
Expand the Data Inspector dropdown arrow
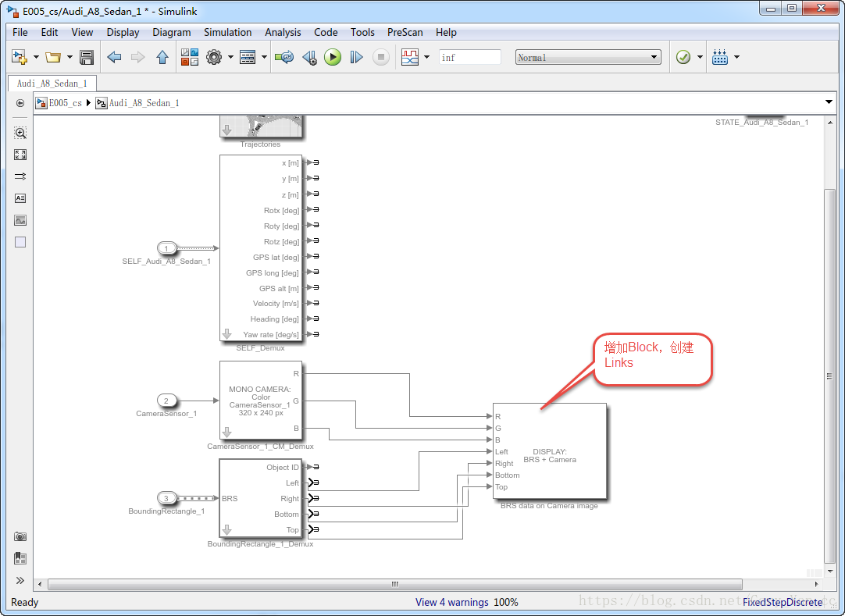coord(427,57)
